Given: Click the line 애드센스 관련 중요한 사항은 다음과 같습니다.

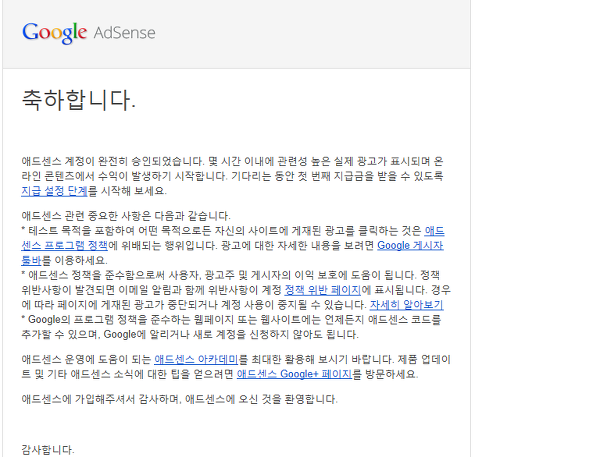Looking at the screenshot, I should [126, 216].
